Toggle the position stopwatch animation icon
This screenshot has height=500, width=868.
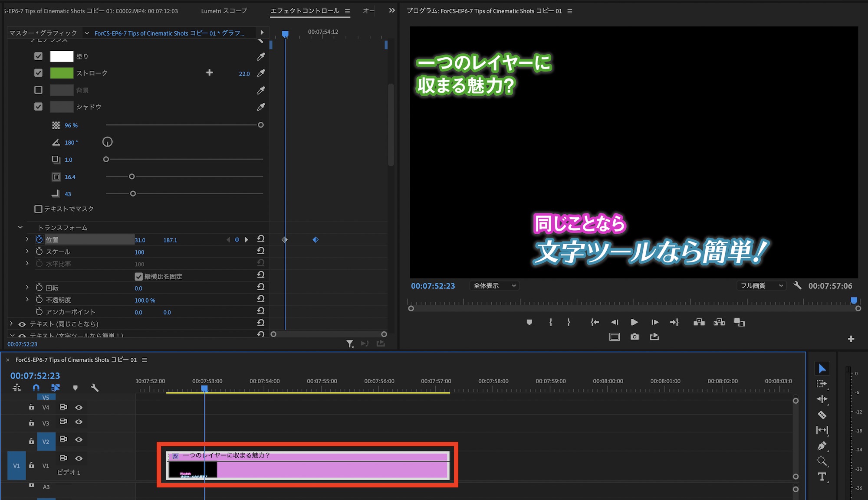[x=39, y=239]
